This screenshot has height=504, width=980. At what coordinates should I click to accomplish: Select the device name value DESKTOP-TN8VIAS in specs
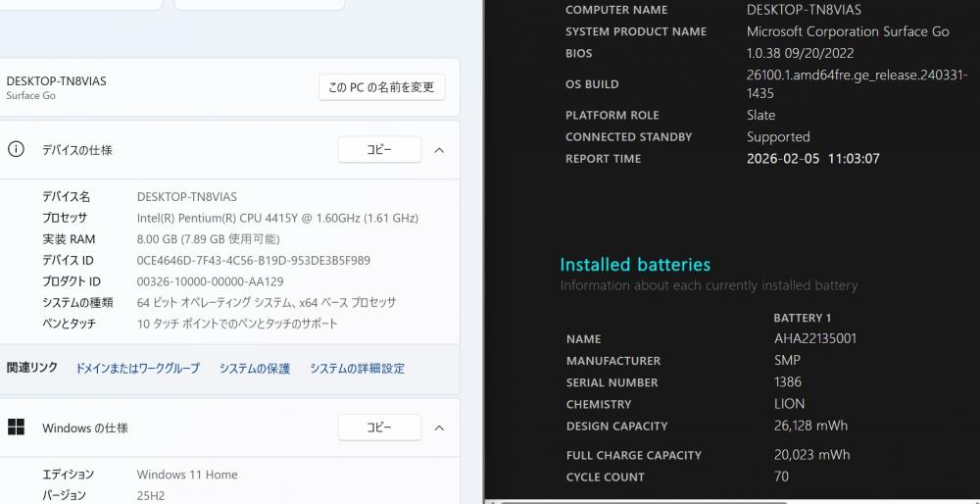[x=187, y=197]
